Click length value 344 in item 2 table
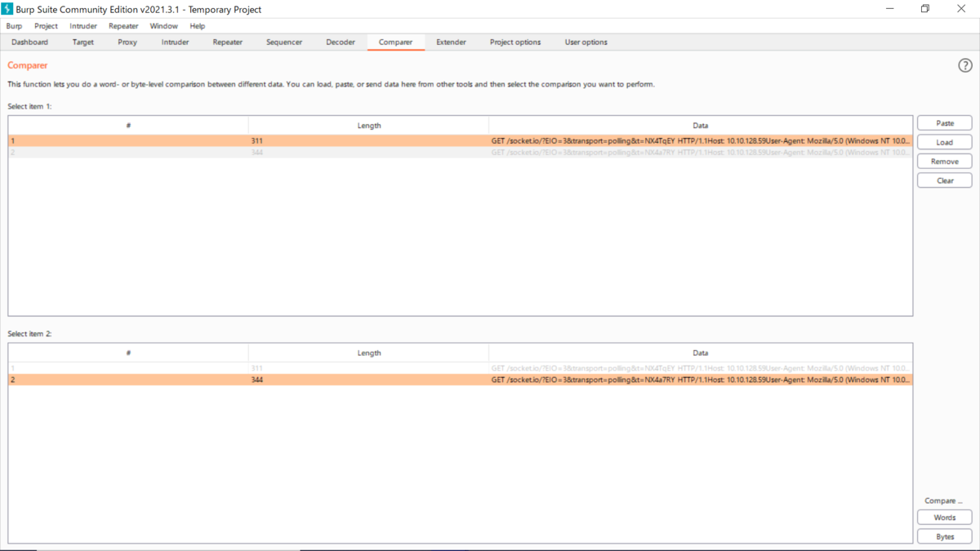 pyautogui.click(x=257, y=380)
